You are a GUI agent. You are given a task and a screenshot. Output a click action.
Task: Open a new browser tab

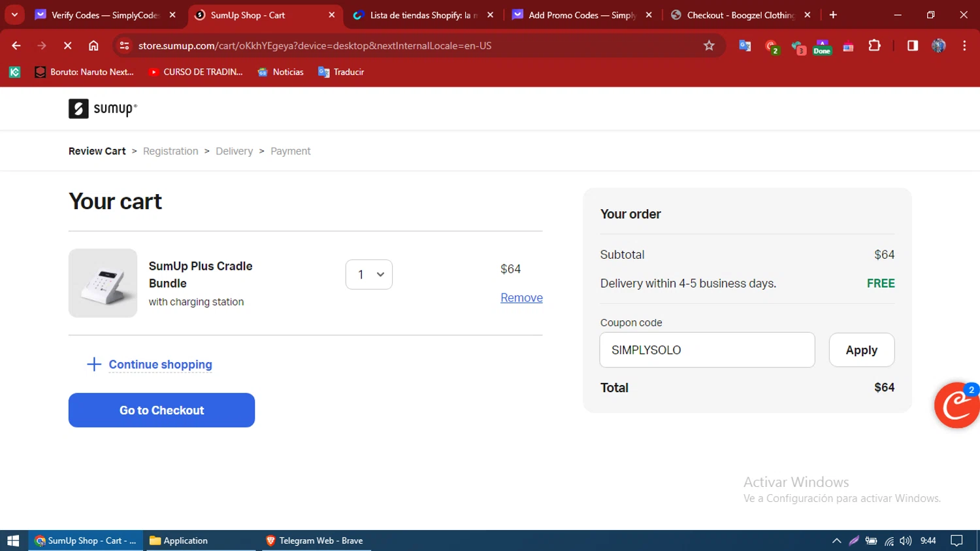[833, 14]
